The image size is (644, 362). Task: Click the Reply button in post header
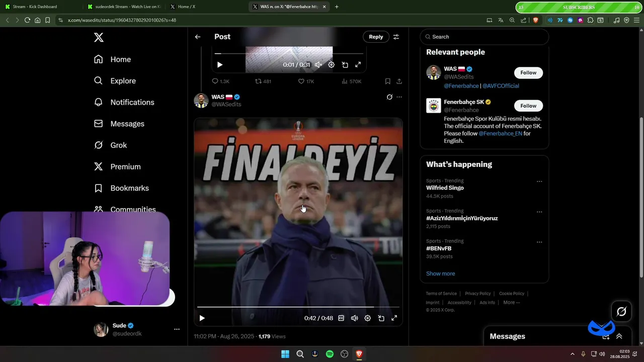click(x=376, y=37)
